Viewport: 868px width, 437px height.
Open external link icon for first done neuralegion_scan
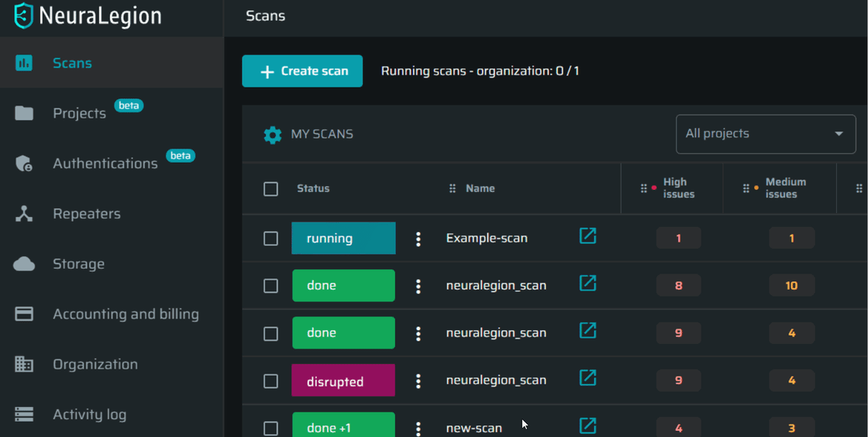tap(587, 284)
